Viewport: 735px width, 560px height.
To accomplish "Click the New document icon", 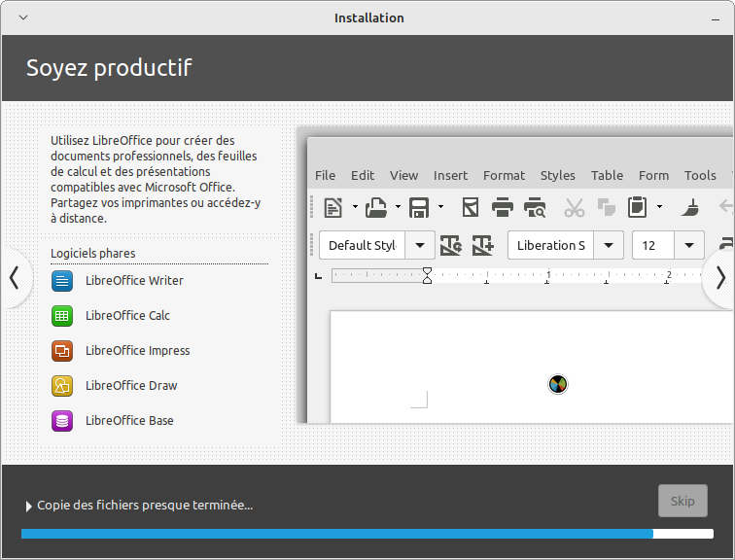I will tap(333, 207).
